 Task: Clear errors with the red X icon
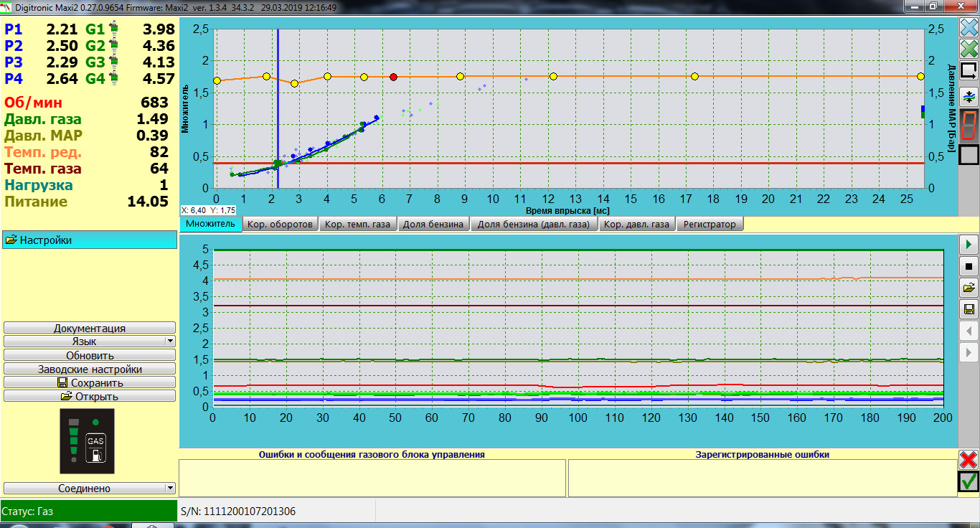click(969, 460)
